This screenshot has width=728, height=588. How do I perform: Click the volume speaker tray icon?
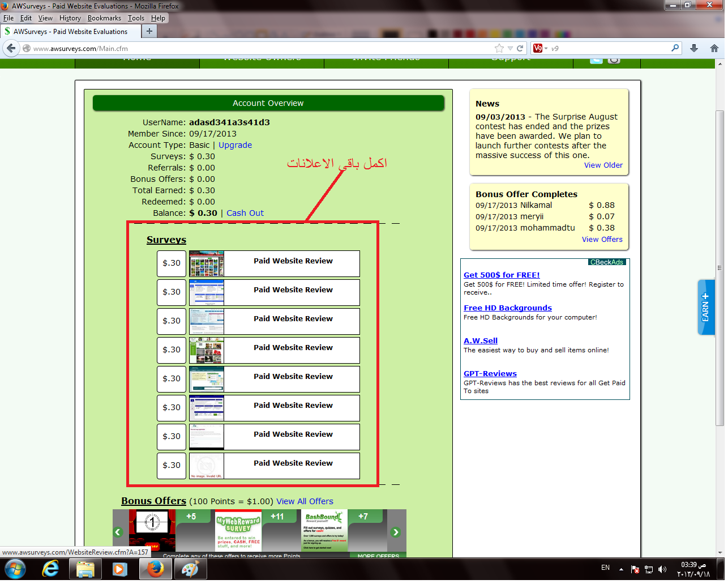[662, 569]
